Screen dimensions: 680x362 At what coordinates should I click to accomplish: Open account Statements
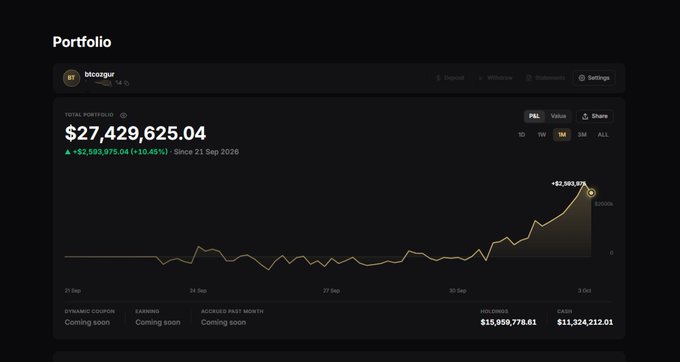546,78
